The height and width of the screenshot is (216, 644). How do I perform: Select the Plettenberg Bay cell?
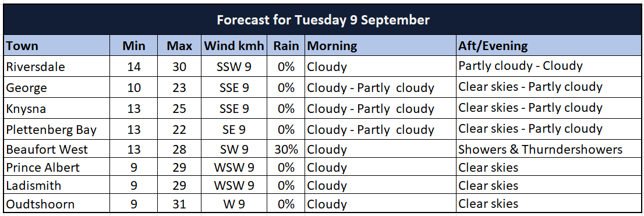pos(56,129)
